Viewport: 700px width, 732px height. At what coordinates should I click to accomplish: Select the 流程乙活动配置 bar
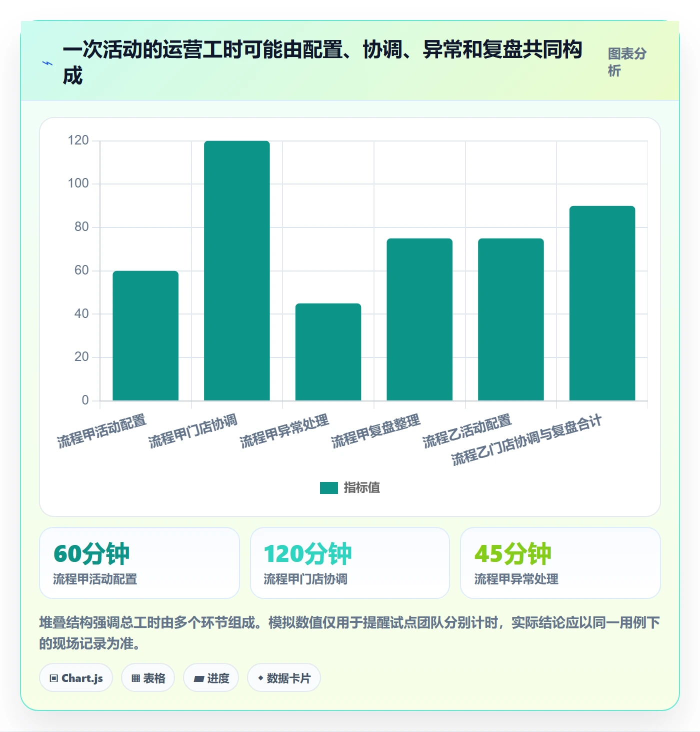pyautogui.click(x=511, y=319)
